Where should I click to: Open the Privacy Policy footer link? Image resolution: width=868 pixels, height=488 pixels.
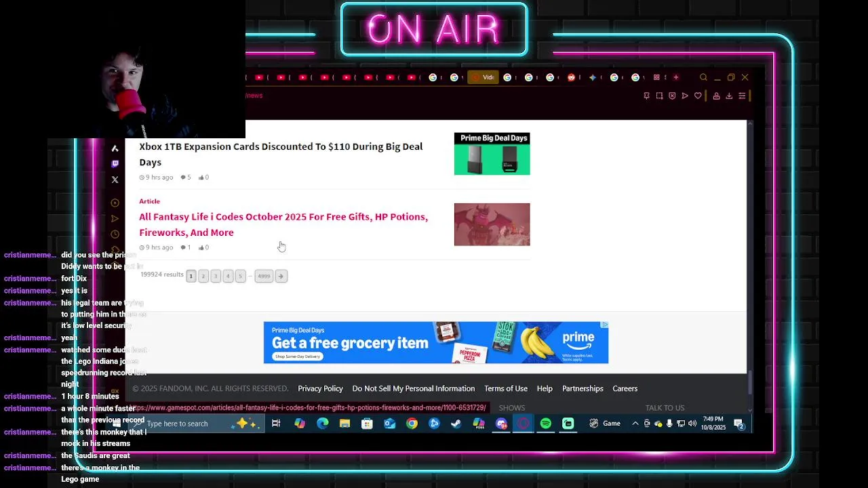coord(320,388)
